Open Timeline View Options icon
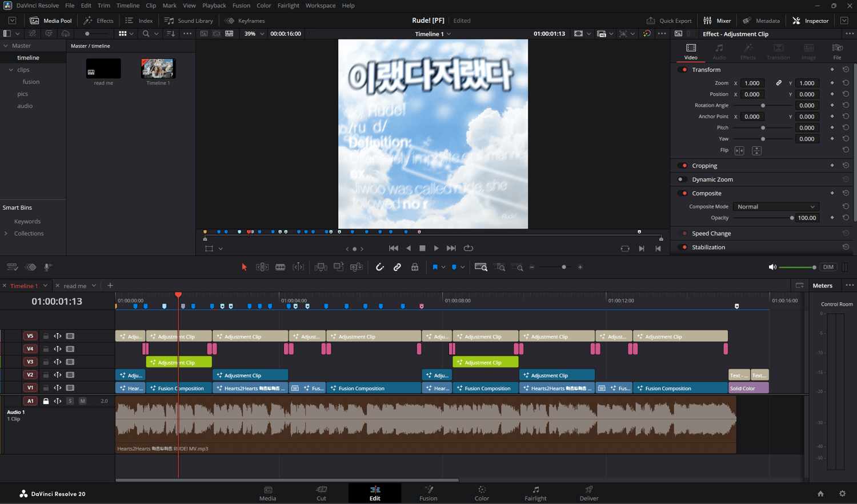 [x=12, y=267]
